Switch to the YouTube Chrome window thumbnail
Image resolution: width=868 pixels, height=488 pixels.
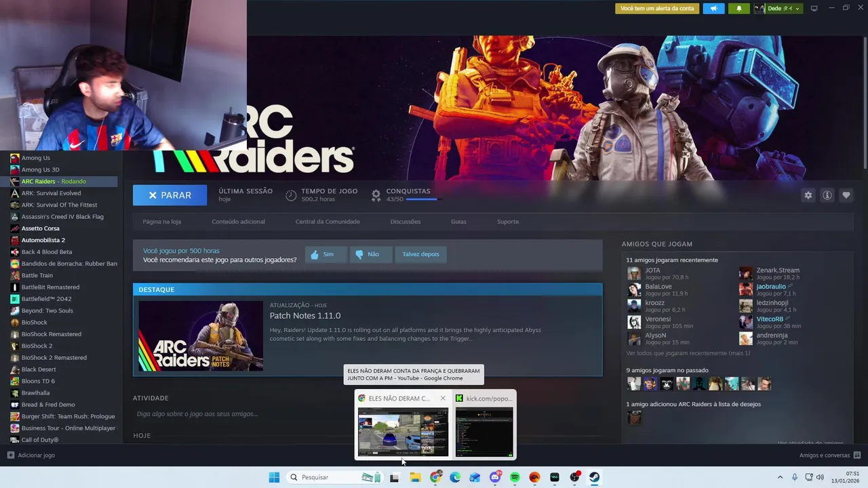tap(403, 432)
